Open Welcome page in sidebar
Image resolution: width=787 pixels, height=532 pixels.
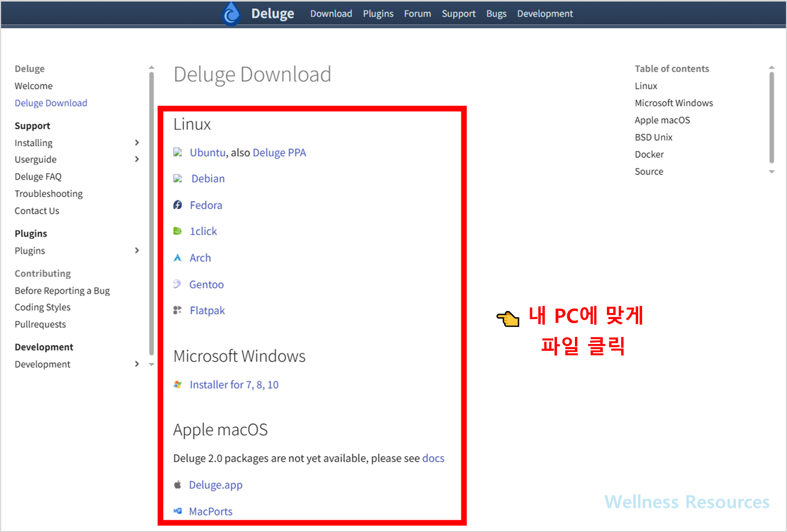click(33, 86)
